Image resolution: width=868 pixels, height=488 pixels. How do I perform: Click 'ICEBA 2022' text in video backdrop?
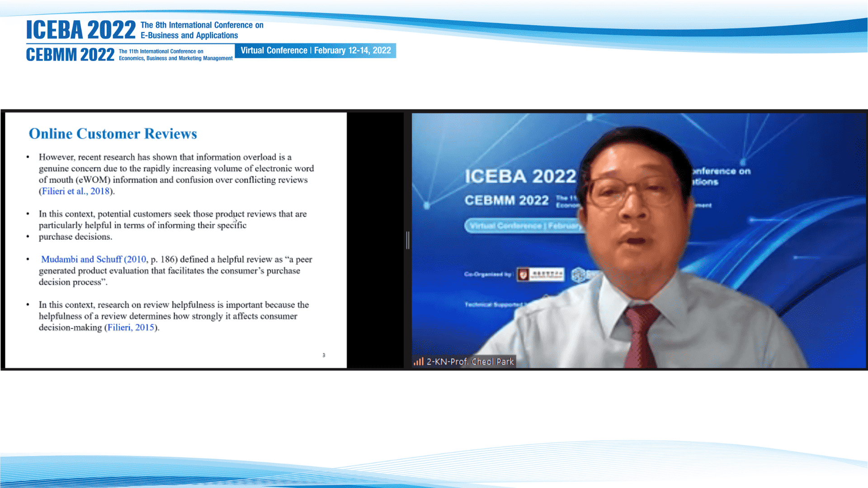click(x=520, y=176)
